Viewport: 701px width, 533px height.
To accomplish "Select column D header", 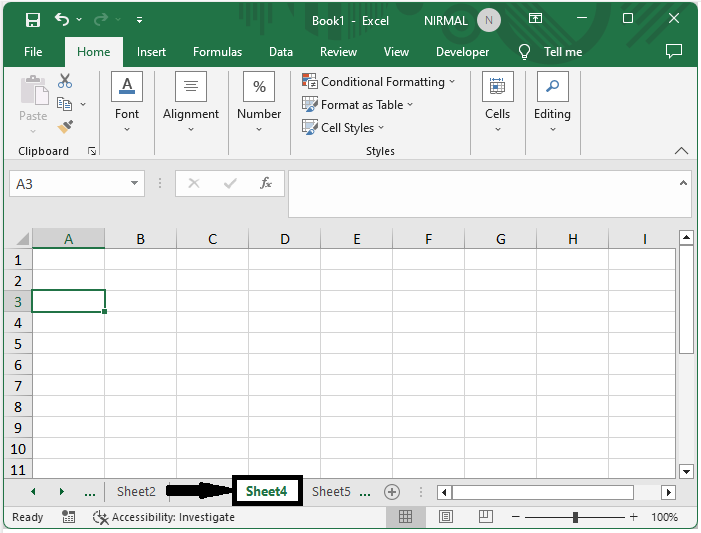I will pos(284,239).
